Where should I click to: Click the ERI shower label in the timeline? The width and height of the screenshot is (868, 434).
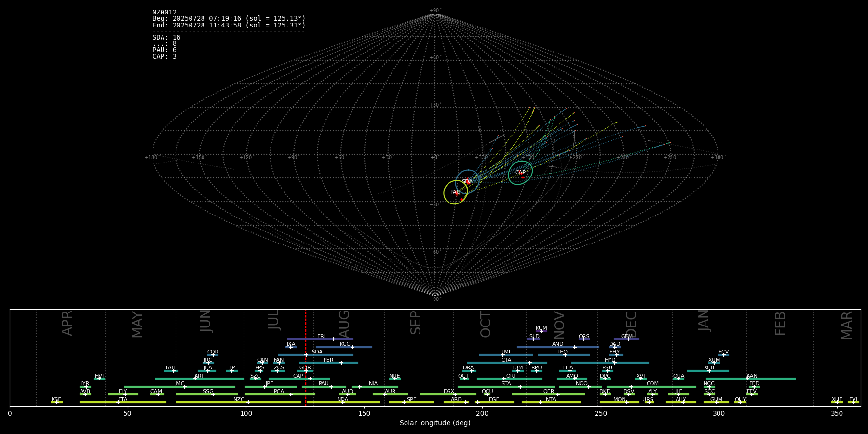[321, 337]
